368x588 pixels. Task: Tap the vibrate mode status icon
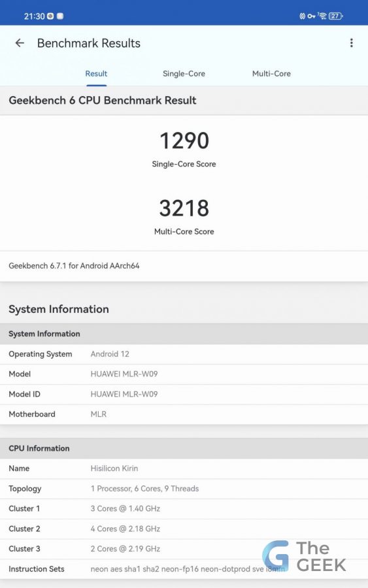pos(303,16)
